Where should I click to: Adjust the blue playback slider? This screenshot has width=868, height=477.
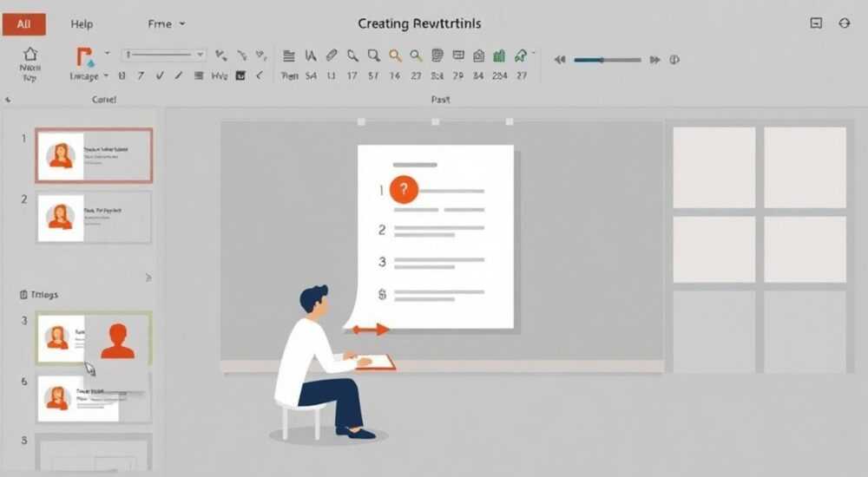tap(608, 60)
